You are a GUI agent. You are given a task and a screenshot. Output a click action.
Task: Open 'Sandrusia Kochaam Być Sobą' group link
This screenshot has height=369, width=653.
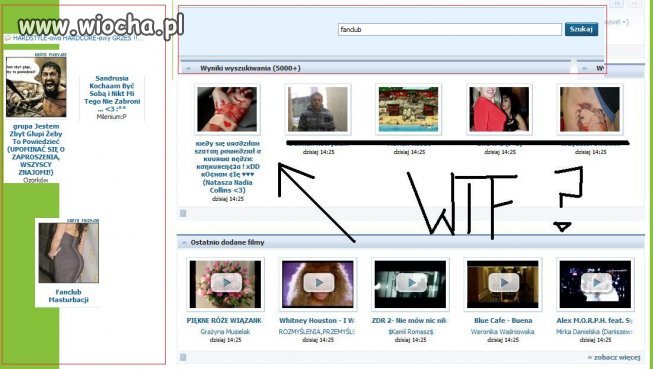[112, 94]
